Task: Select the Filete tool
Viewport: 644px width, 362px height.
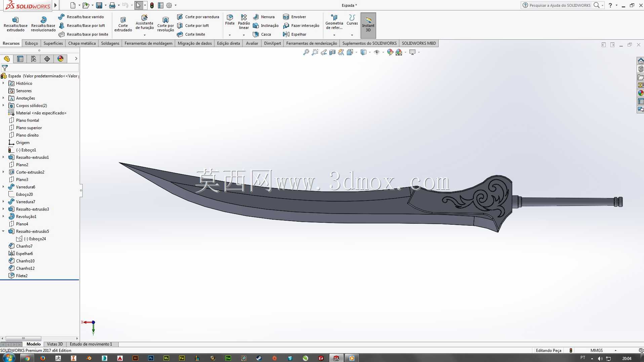Action: (x=230, y=20)
